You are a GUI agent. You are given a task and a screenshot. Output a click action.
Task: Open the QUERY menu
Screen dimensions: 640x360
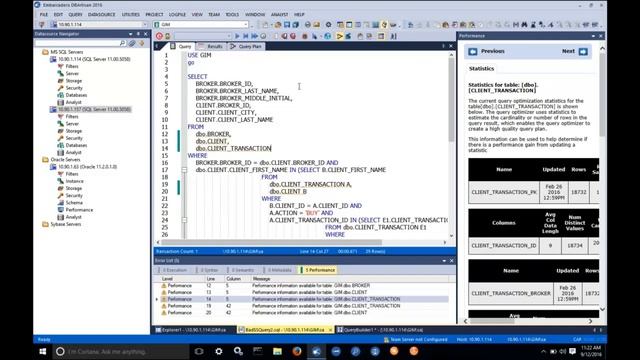pos(75,14)
